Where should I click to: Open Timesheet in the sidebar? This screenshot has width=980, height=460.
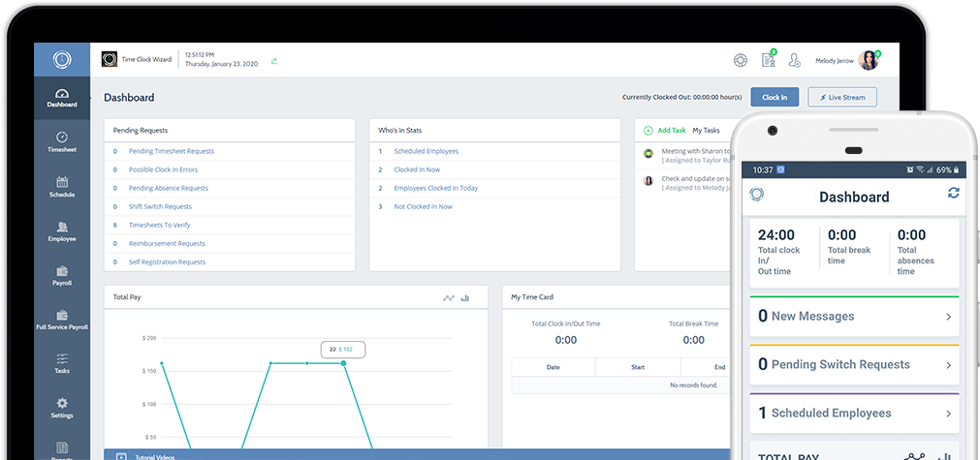(62, 143)
